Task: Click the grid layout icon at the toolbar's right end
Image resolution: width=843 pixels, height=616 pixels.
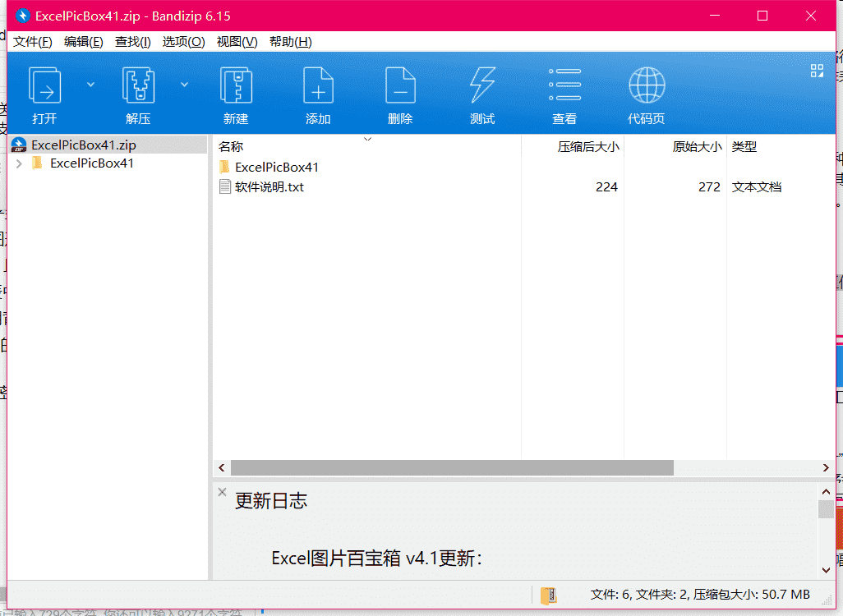Action: point(818,71)
